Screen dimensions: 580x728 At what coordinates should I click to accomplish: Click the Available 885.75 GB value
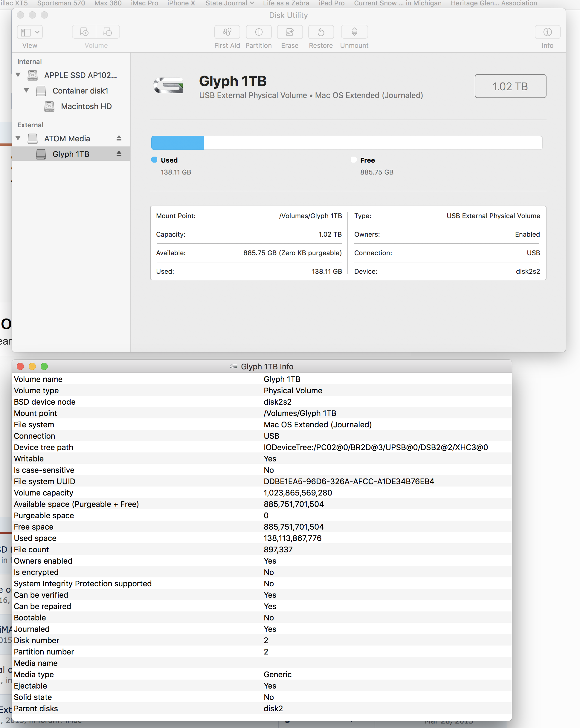coord(292,253)
